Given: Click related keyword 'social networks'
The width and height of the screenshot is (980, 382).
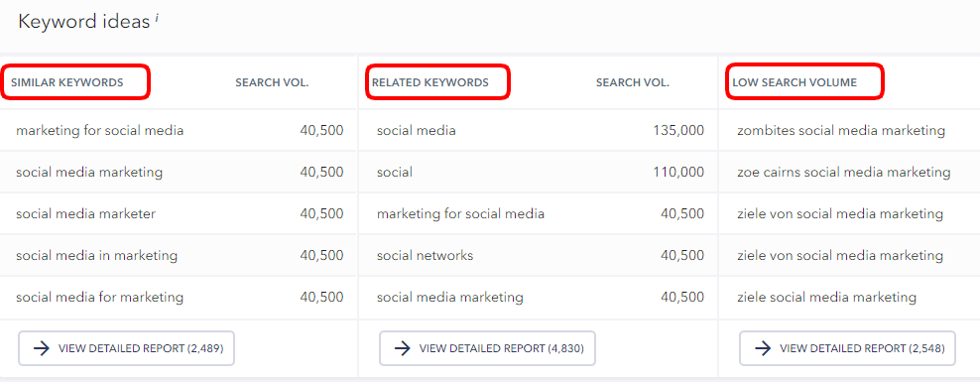Looking at the screenshot, I should click(x=425, y=255).
